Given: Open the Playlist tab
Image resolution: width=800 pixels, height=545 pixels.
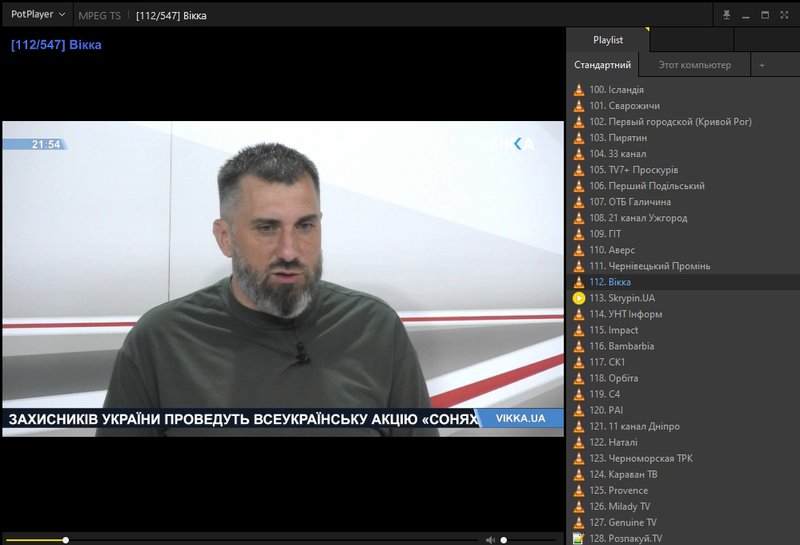Looking at the screenshot, I should coord(608,40).
